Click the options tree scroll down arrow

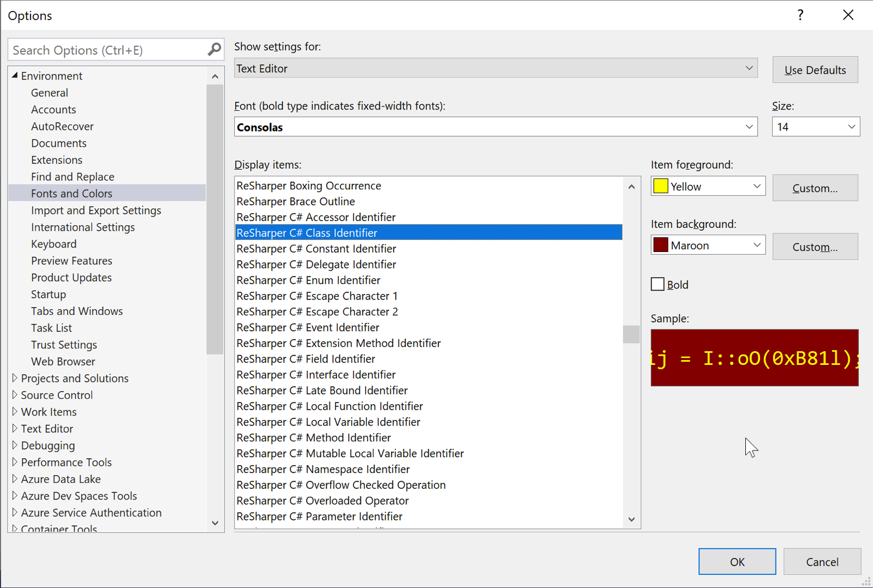tap(215, 523)
